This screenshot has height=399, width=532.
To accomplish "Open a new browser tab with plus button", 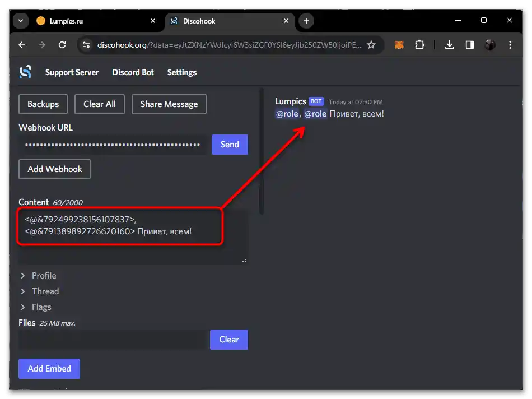I will pos(306,20).
